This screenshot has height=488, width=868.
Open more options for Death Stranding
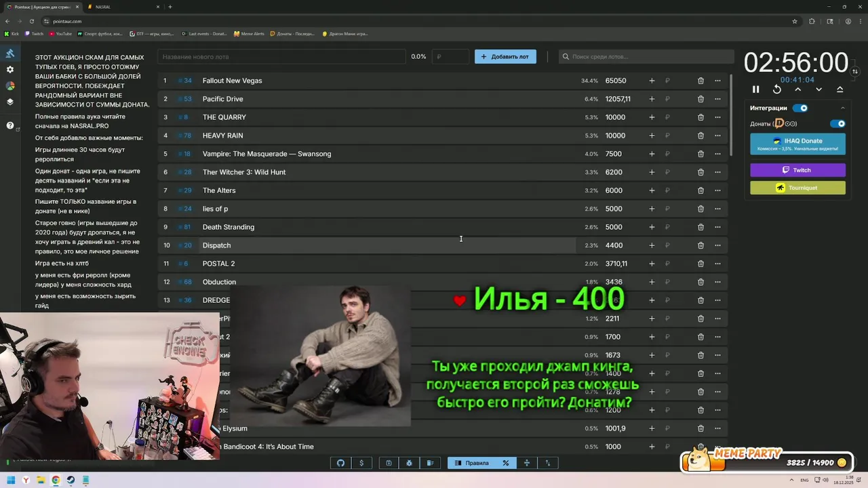[x=717, y=227]
